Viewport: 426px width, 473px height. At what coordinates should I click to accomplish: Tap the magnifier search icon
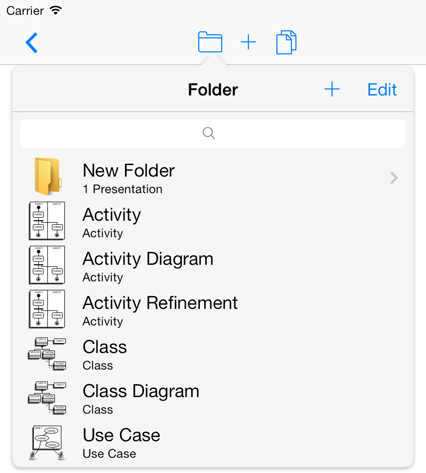209,133
